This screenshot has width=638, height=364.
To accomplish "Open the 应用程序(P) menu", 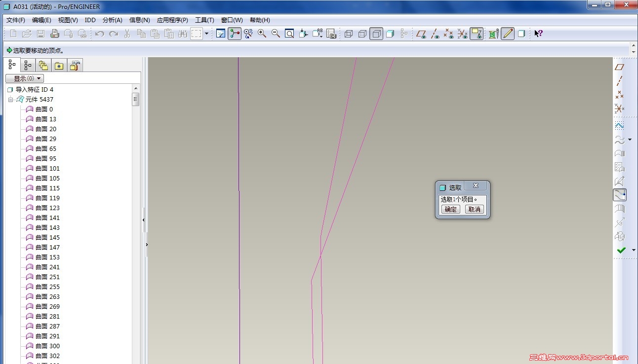I will pos(172,20).
